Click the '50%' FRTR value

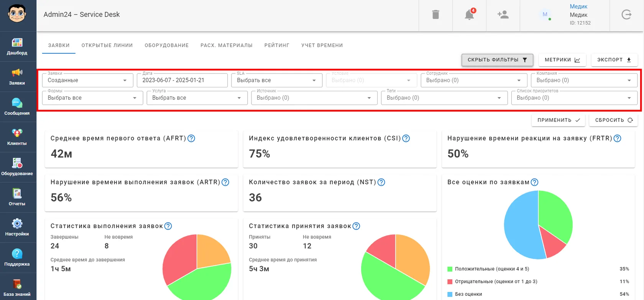tap(458, 154)
